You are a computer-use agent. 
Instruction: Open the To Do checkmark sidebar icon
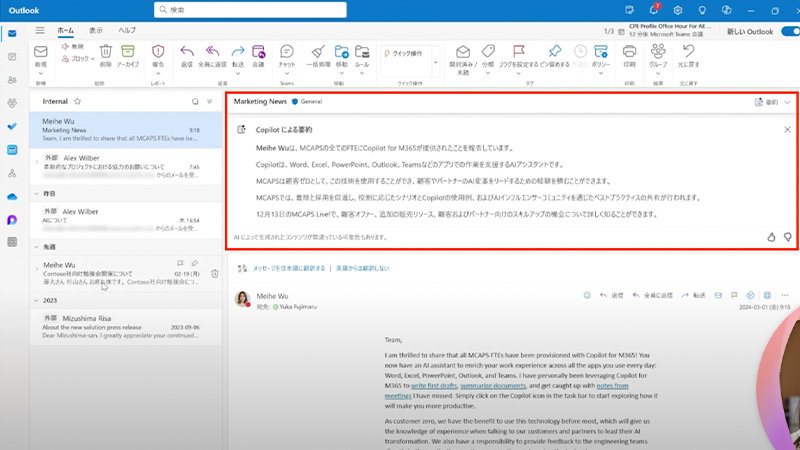[x=12, y=126]
